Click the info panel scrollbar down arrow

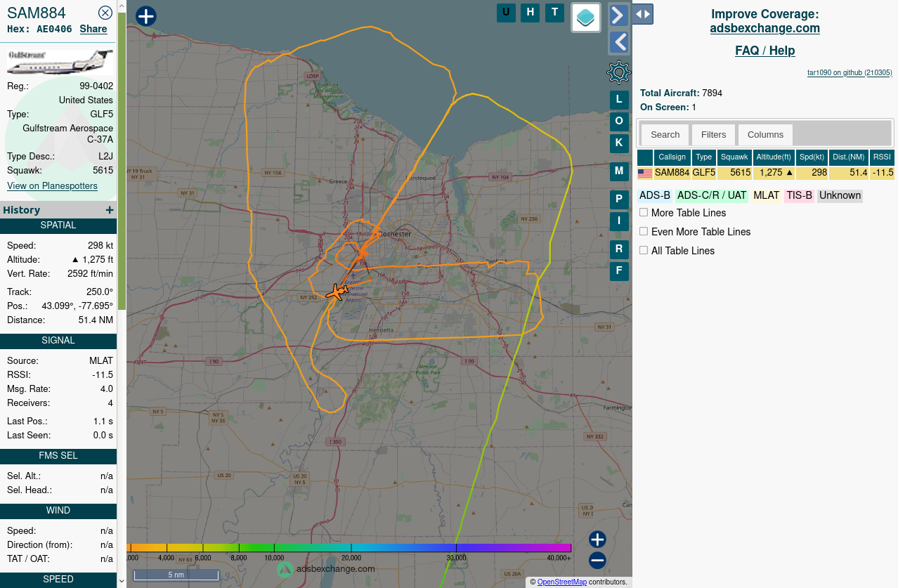tap(122, 581)
